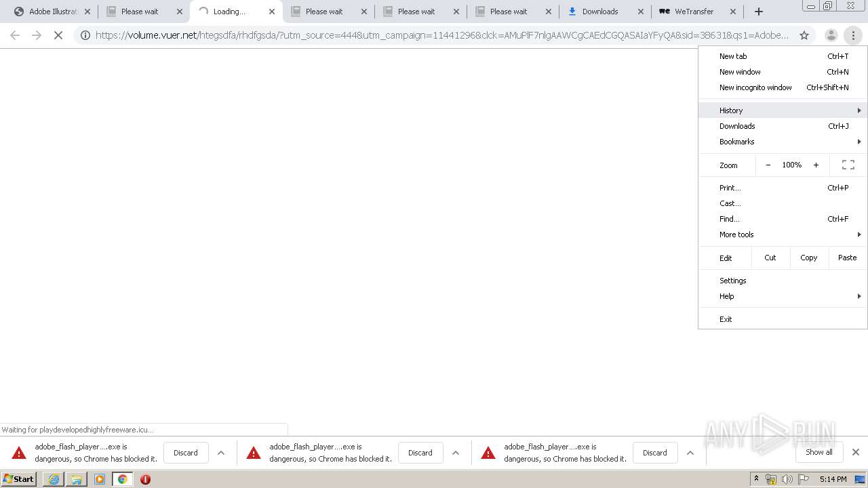The width and height of the screenshot is (868, 488).
Task: Expand options for first blocked download
Action: pyautogui.click(x=221, y=453)
